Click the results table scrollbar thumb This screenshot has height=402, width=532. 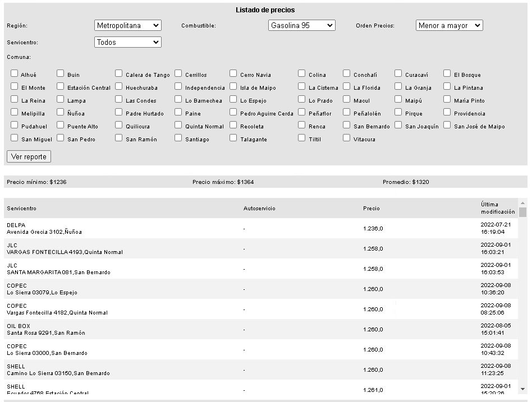coord(523,212)
